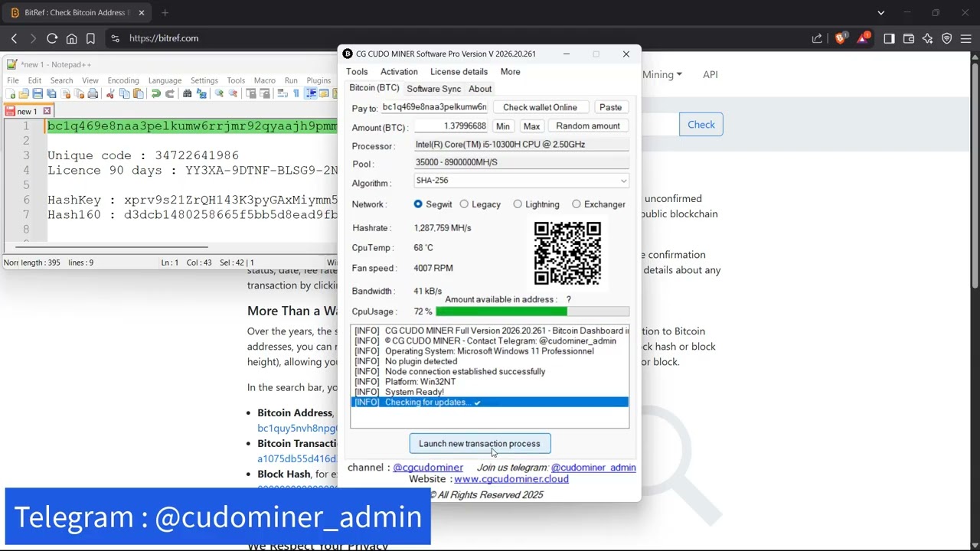980x551 pixels.
Task: Click the Copy icon in Notepad++ toolbar
Action: pyautogui.click(x=124, y=93)
